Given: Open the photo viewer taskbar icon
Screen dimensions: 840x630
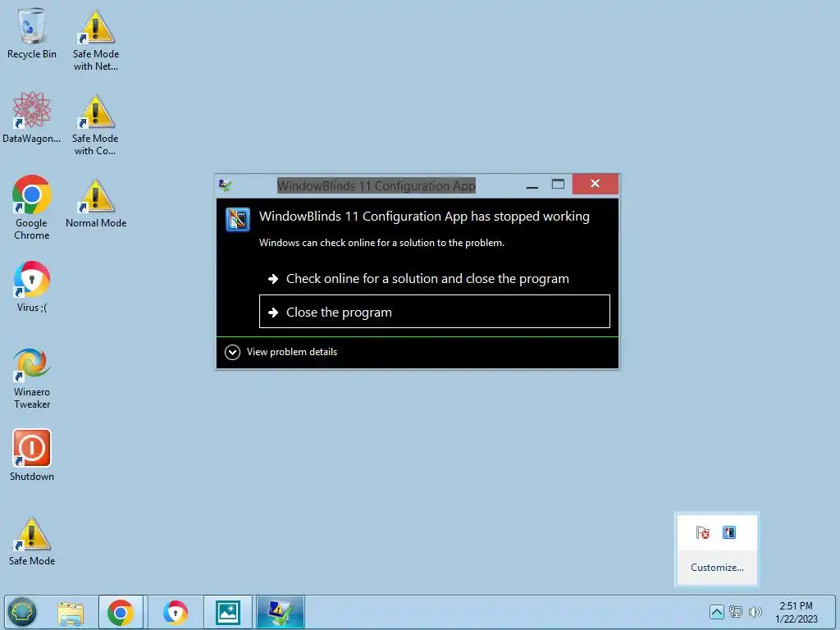Looking at the screenshot, I should (x=228, y=612).
